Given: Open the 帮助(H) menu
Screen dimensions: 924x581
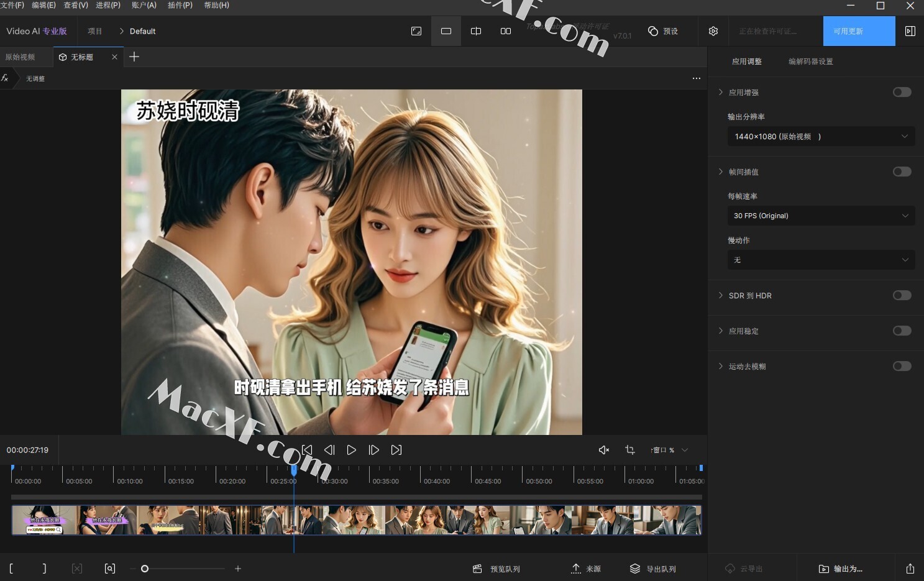Looking at the screenshot, I should click(217, 5).
